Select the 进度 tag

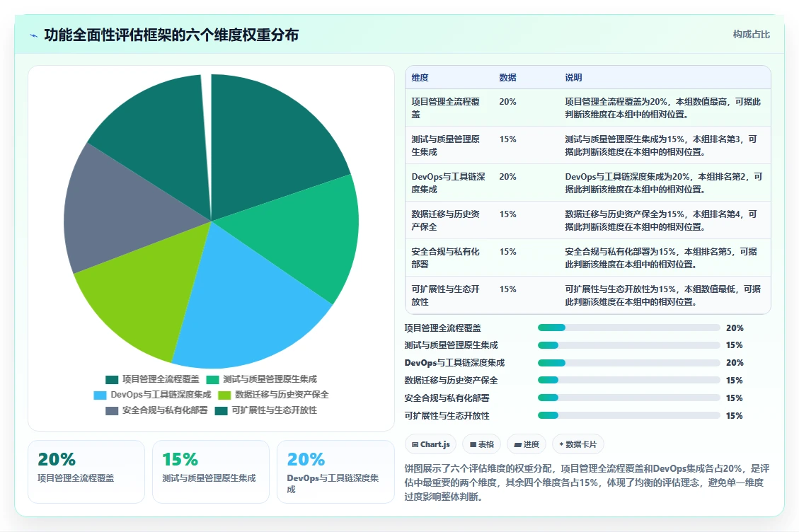click(x=527, y=444)
